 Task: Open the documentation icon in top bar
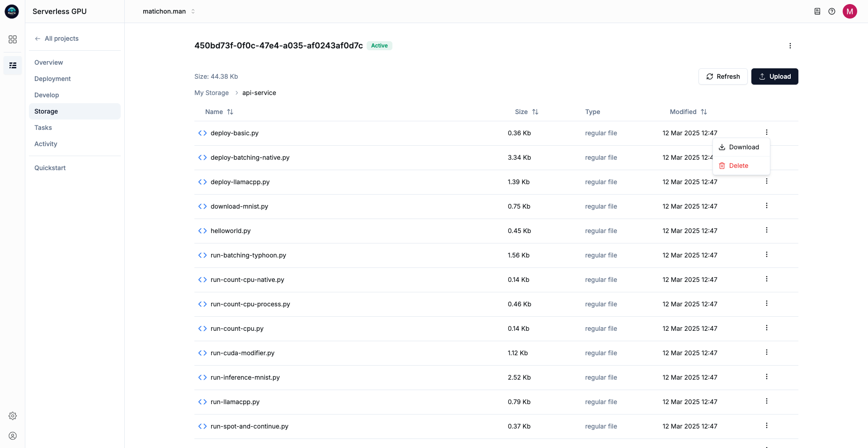coord(817,11)
